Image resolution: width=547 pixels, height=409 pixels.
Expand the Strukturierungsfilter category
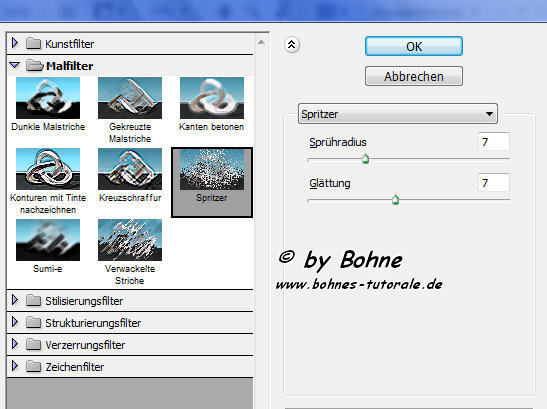click(x=15, y=322)
